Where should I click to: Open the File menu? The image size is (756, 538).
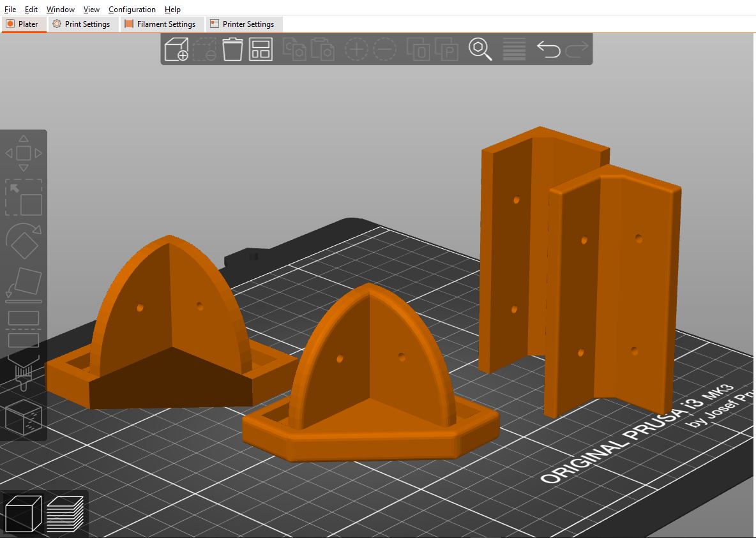[x=10, y=9]
